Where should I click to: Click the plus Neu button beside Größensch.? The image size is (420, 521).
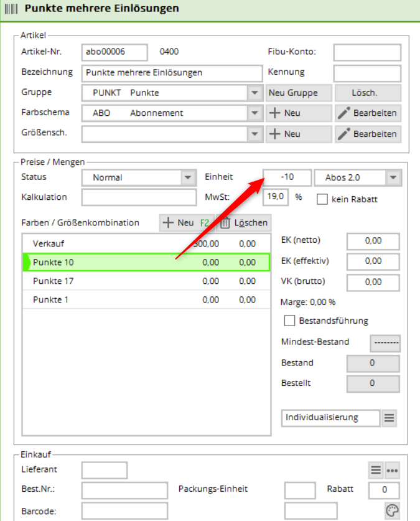tap(299, 134)
